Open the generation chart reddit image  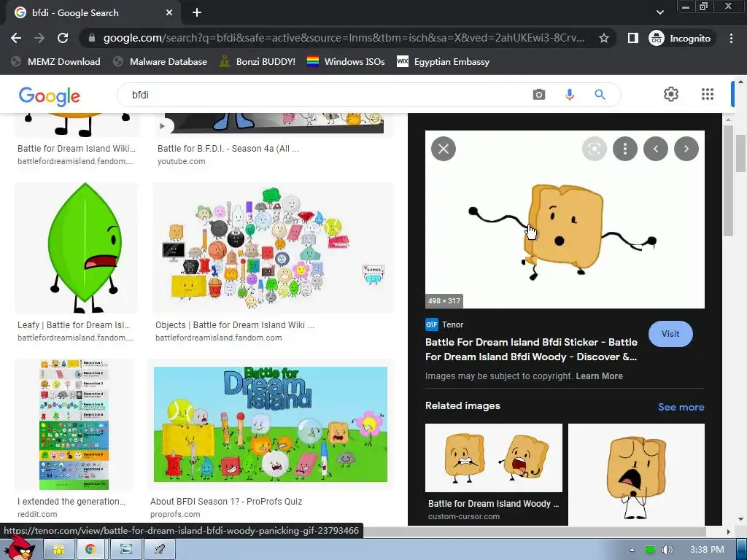[74, 424]
